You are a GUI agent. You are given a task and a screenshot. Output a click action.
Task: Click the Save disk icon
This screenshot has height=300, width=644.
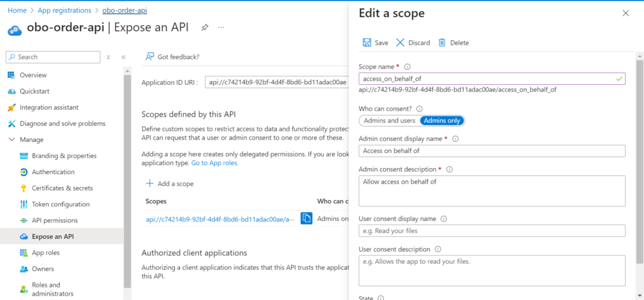click(x=367, y=43)
